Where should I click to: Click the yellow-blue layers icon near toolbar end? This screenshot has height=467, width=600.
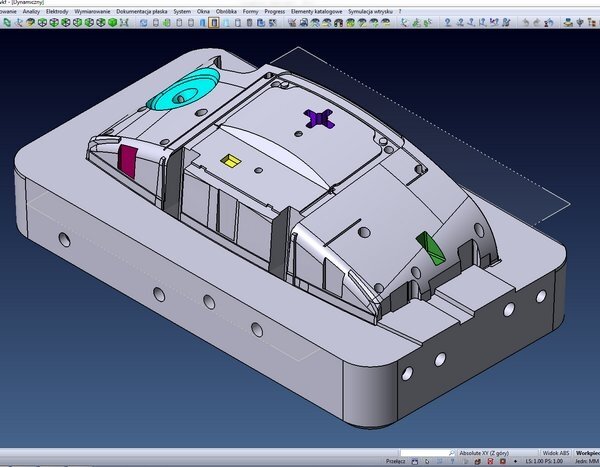coord(568,23)
